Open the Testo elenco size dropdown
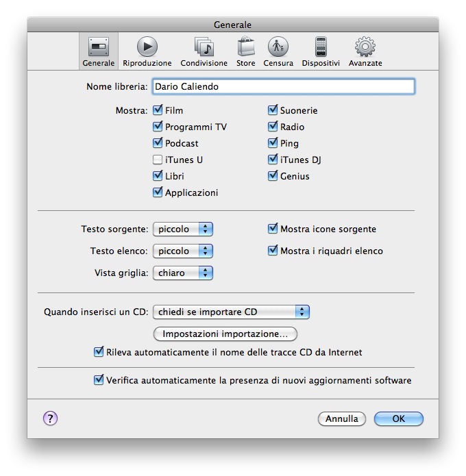Screen dimensions: 466x476 point(182,251)
